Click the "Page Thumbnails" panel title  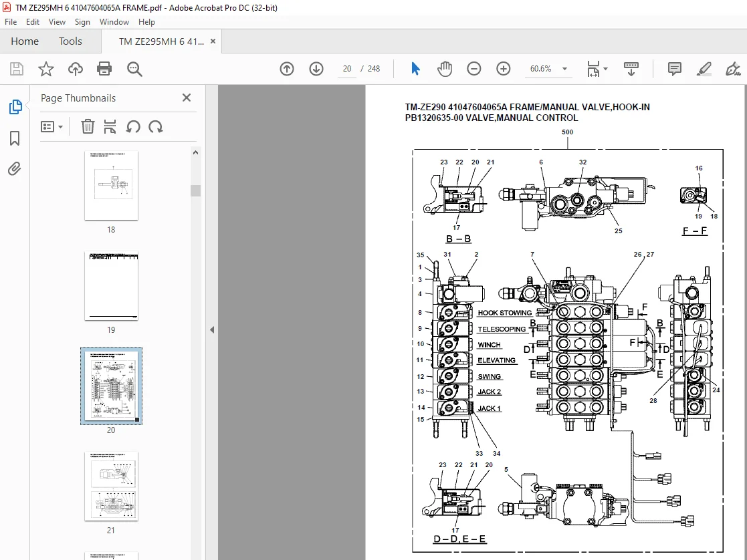tap(78, 98)
